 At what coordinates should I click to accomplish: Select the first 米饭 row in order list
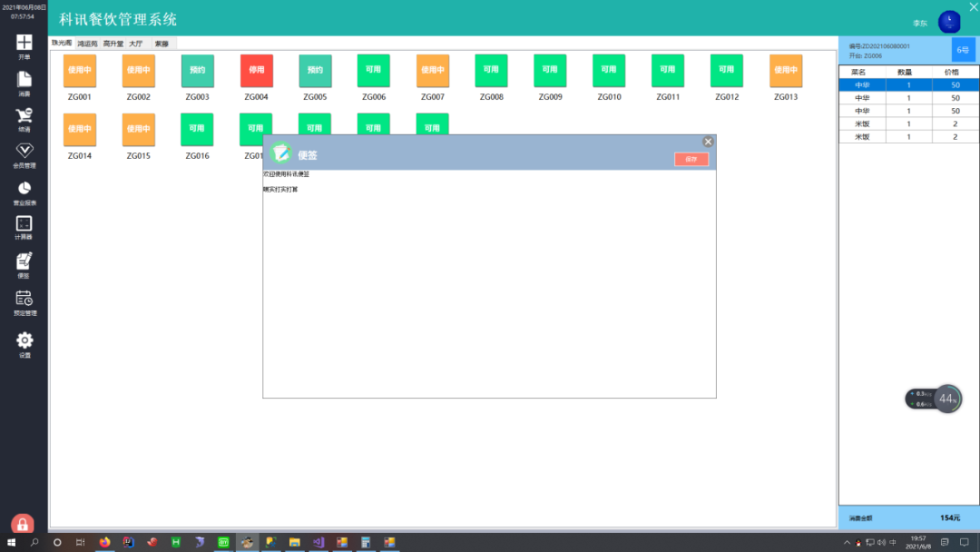coord(908,123)
